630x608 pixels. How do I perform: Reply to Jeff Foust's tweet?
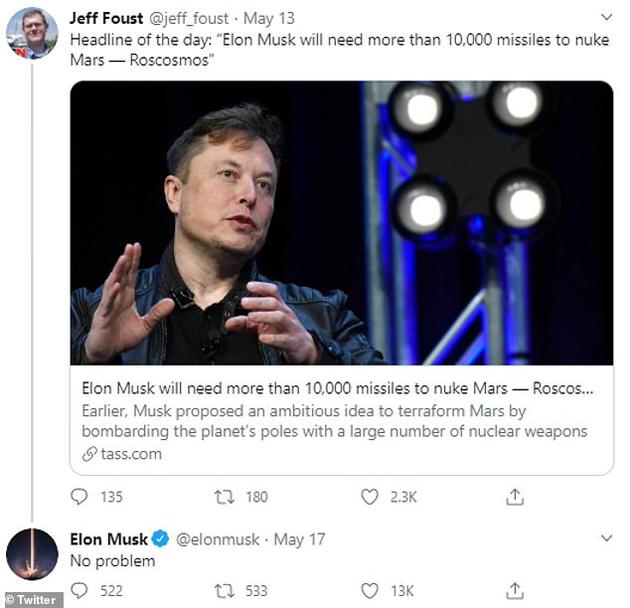(80, 496)
